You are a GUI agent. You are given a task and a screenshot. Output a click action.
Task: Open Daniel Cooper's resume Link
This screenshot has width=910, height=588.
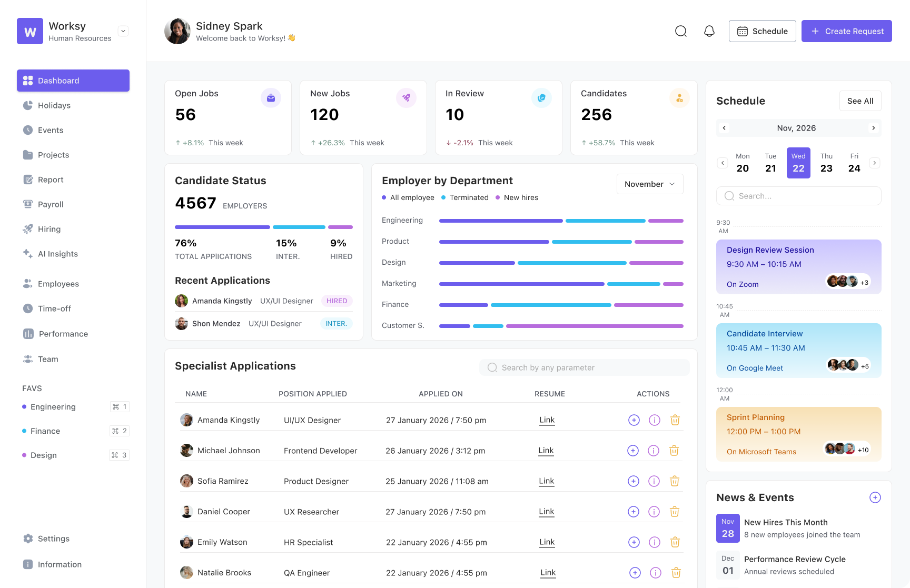(546, 512)
